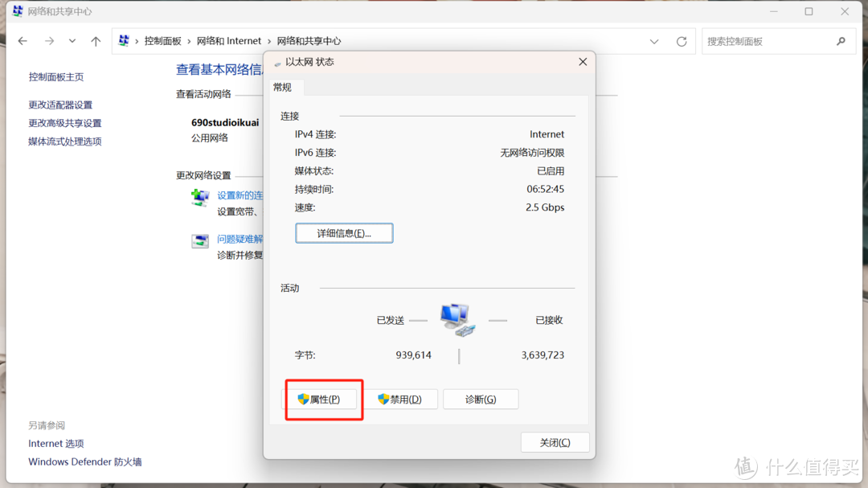Open 更改高级共享设置 link
Screen dimensions: 868x488
(67, 123)
